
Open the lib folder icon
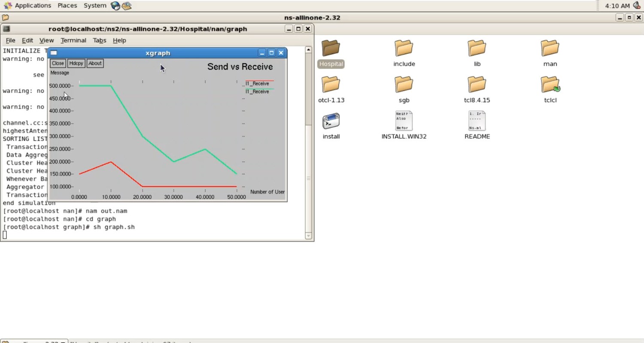(x=477, y=49)
